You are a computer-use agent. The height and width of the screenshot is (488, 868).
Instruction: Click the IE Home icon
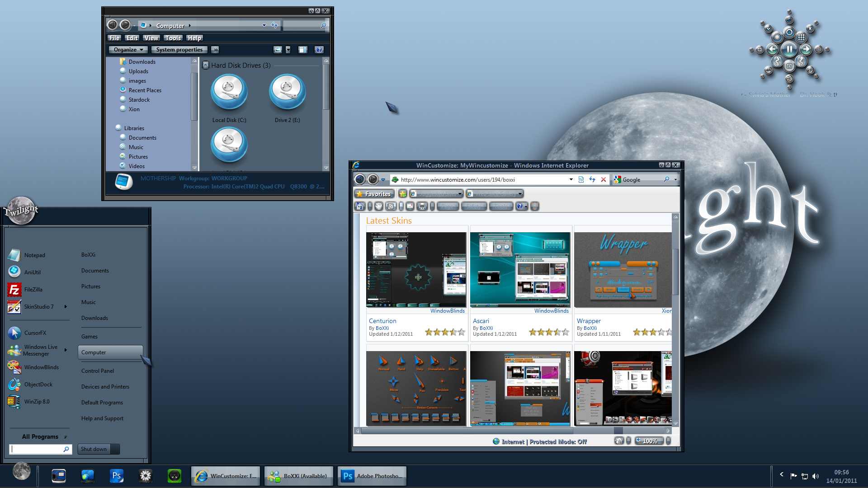coord(360,206)
